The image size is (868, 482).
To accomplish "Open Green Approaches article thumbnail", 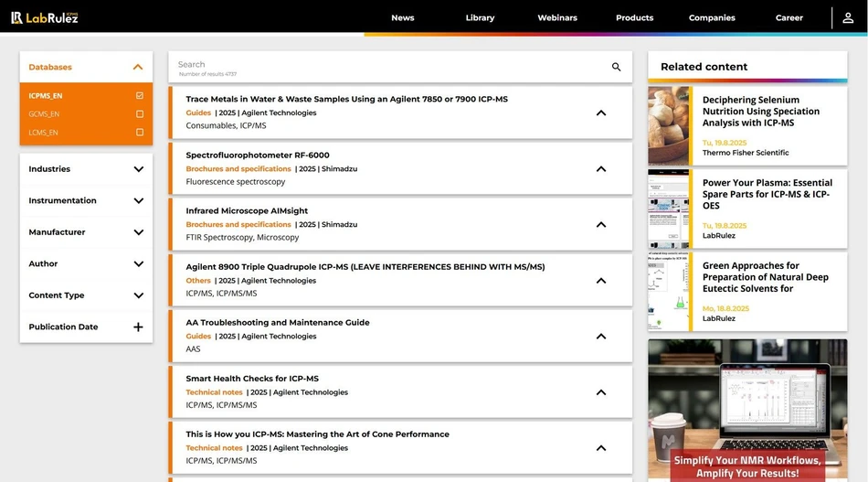I will click(x=669, y=292).
